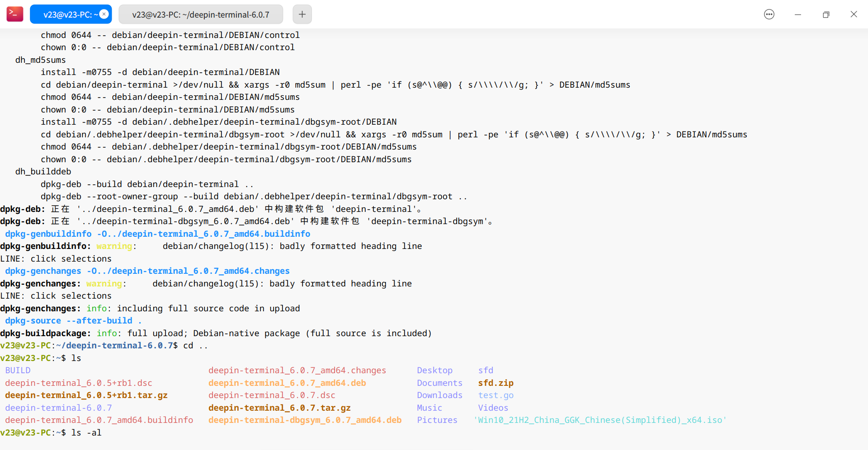Screen dimensions: 868x450
Task: Click 'including full source code in upload' text
Action: (208, 309)
